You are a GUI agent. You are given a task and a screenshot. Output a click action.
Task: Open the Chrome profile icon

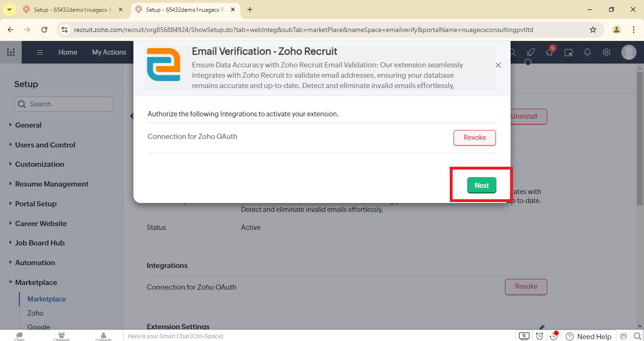point(617,30)
